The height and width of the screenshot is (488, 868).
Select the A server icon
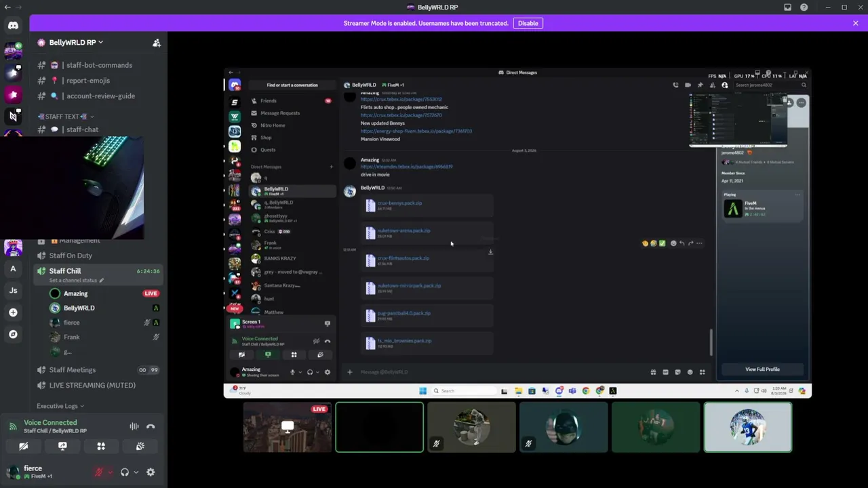coord(13,269)
